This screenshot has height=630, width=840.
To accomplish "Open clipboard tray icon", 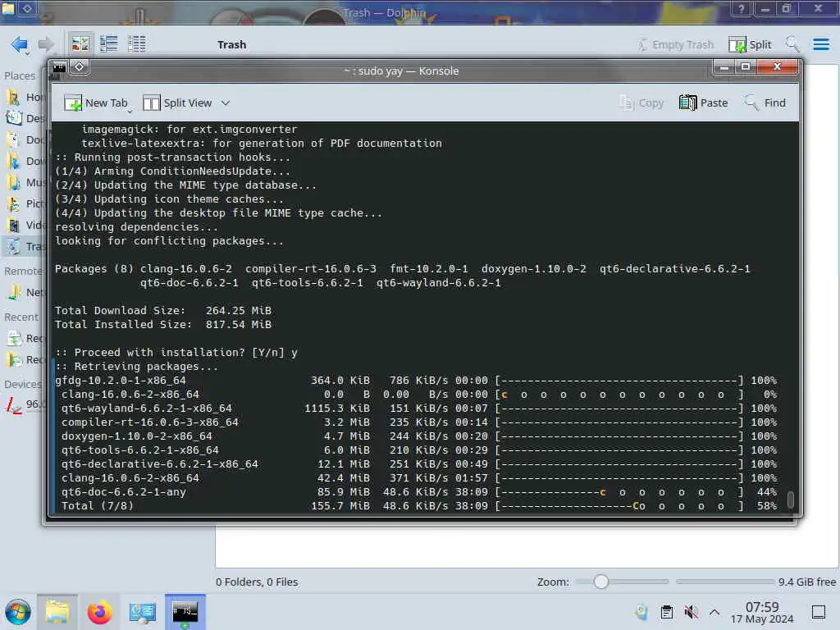I will [x=666, y=612].
